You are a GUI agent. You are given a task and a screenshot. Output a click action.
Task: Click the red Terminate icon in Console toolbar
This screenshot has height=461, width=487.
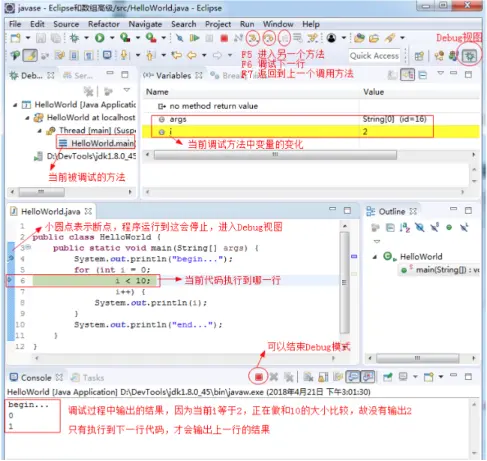[x=259, y=377]
